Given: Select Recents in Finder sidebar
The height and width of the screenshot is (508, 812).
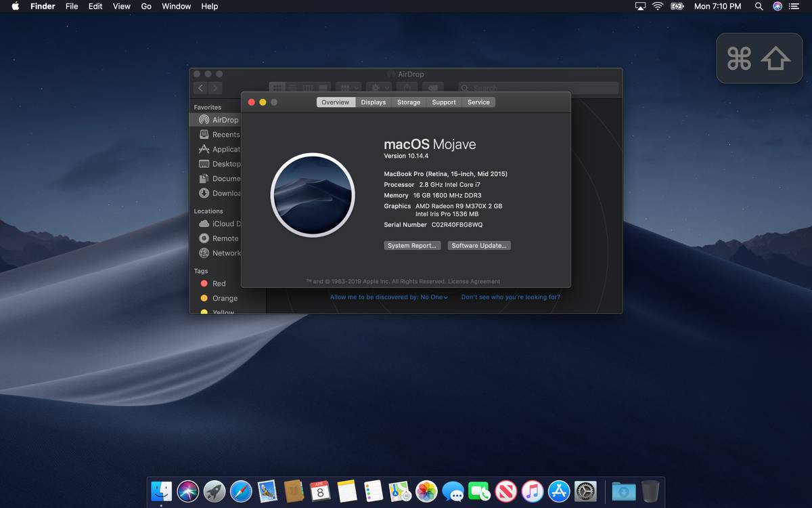Looking at the screenshot, I should [x=225, y=135].
